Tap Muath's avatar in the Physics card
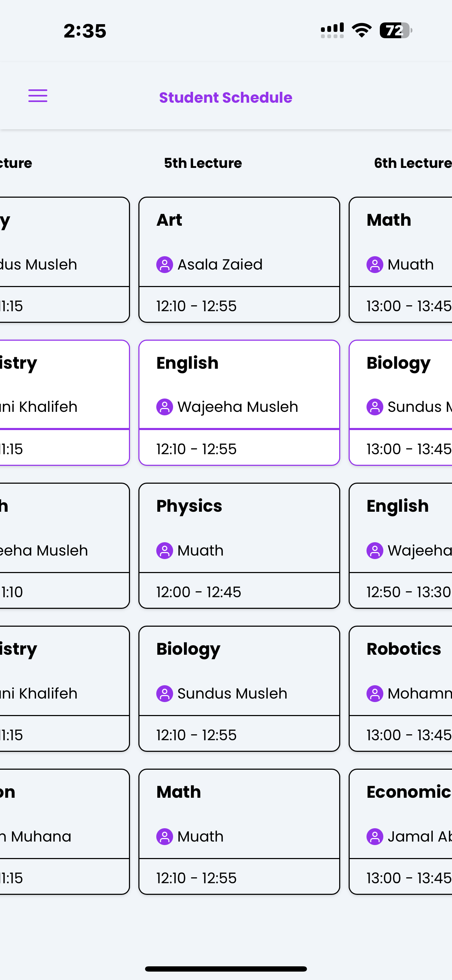Viewport: 452px width, 980px height. (x=164, y=551)
